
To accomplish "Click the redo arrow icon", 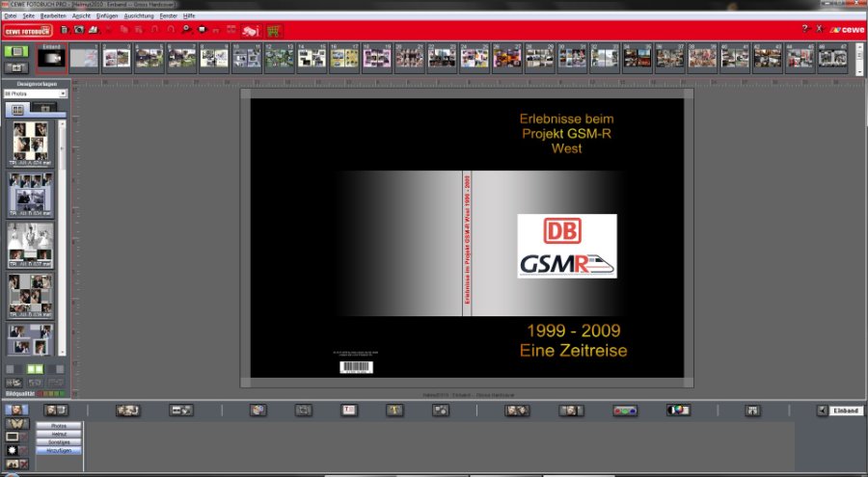I will [x=171, y=30].
